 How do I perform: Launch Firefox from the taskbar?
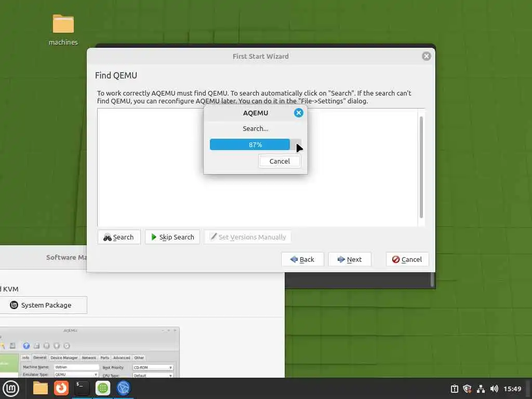pyautogui.click(x=61, y=389)
